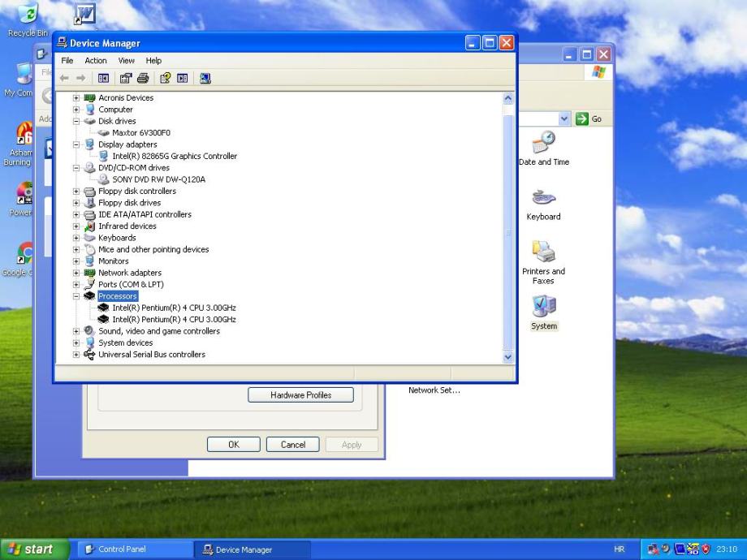Viewport: 747px width, 560px height.
Task: Click the Print toolbar icon
Action: pyautogui.click(x=143, y=79)
